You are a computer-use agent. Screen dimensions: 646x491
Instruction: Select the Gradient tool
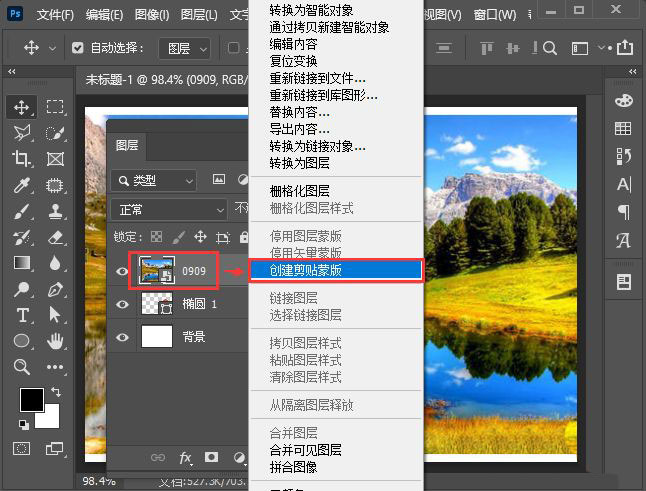[21, 263]
